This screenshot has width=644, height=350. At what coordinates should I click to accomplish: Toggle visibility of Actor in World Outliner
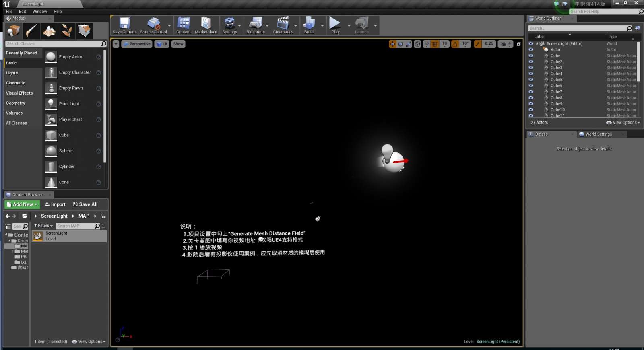[x=530, y=49]
